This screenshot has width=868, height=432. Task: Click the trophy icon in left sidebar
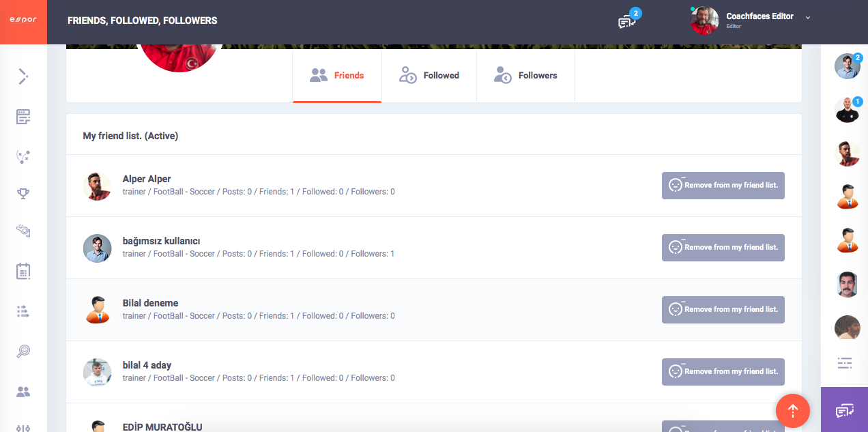point(23,194)
